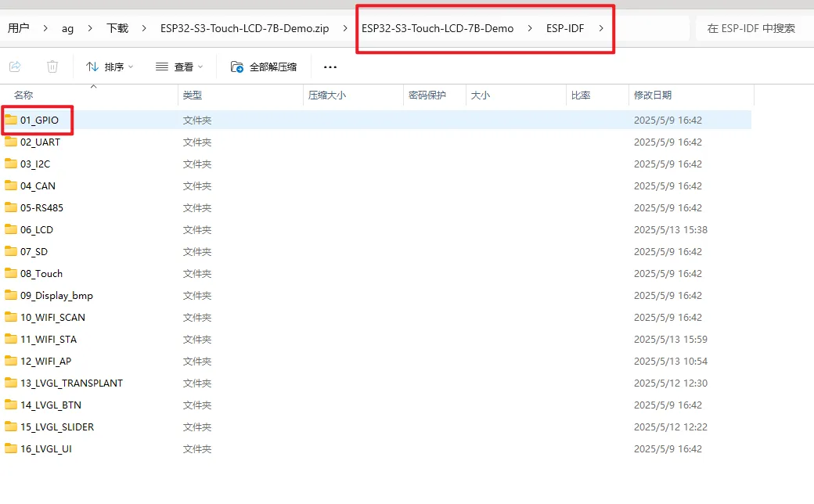Click the delete trash bin icon
Image resolution: width=814 pixels, height=504 pixels.
[52, 67]
